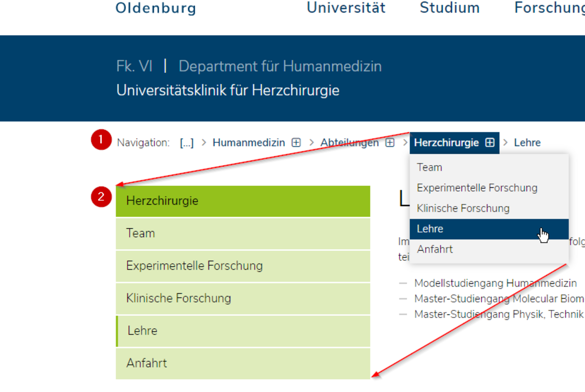
Task: Click the Fk. VI header link
Action: pos(135,66)
